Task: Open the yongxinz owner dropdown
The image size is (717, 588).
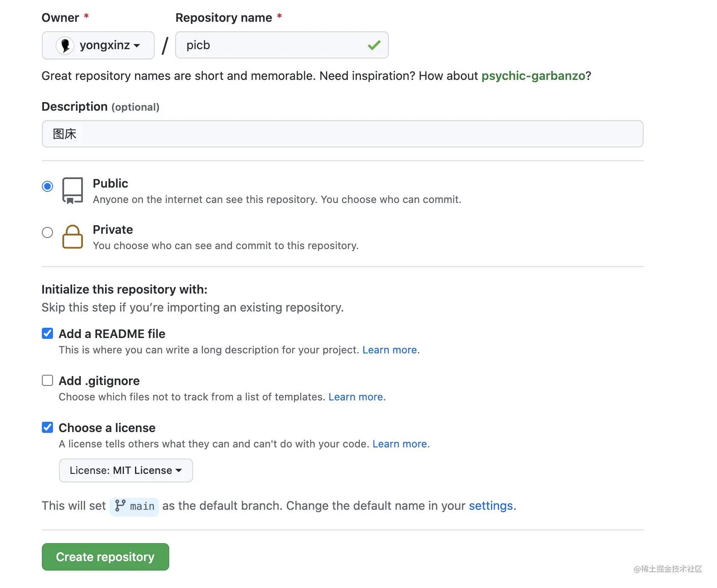Action: (98, 45)
